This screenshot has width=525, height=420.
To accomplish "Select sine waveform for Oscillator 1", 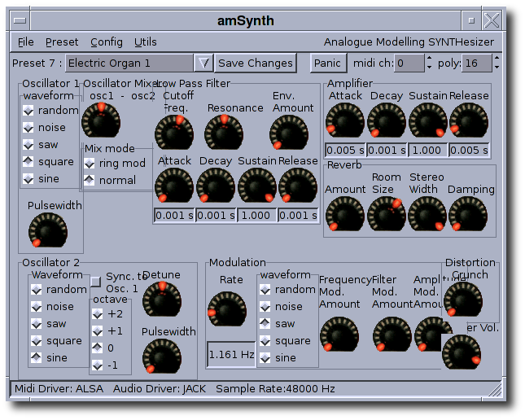I will pyautogui.click(x=41, y=178).
